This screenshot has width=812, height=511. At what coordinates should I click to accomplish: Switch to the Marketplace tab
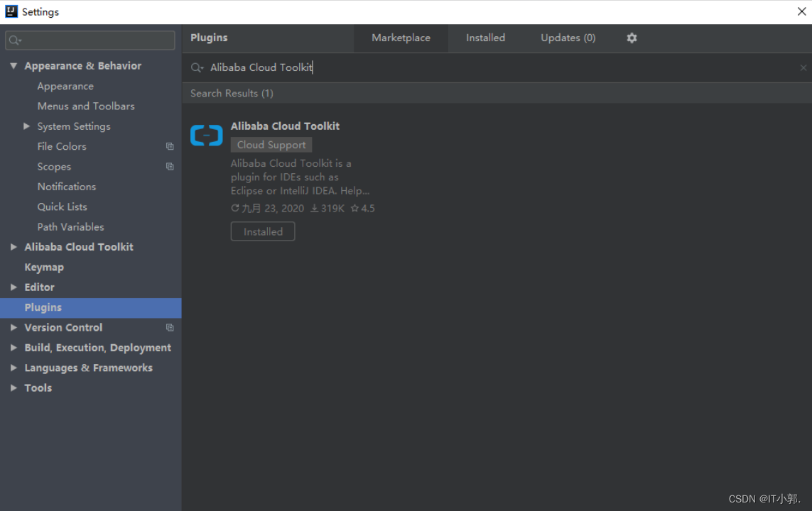coord(401,38)
